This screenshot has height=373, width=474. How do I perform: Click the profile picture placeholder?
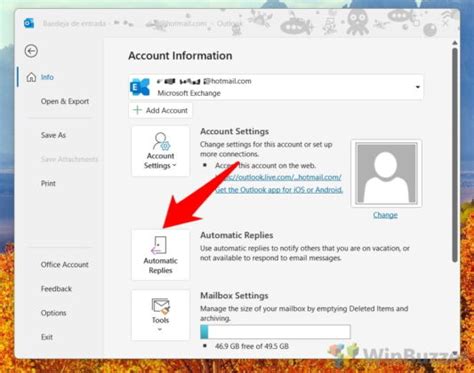click(x=386, y=173)
